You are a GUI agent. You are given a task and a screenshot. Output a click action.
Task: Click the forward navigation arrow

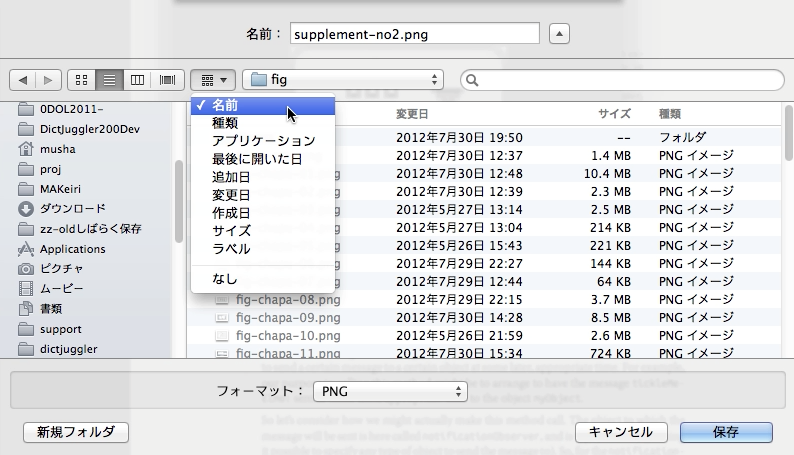[x=48, y=79]
